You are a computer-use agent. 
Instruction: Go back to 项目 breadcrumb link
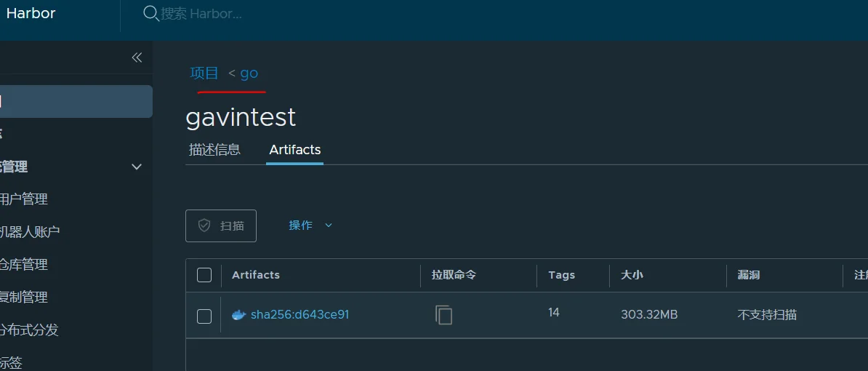coord(204,73)
